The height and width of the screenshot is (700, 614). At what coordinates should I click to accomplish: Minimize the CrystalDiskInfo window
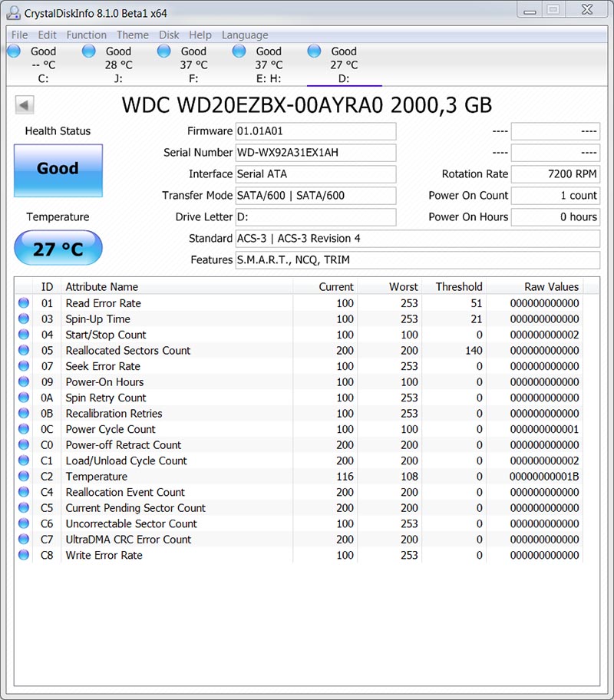point(530,10)
